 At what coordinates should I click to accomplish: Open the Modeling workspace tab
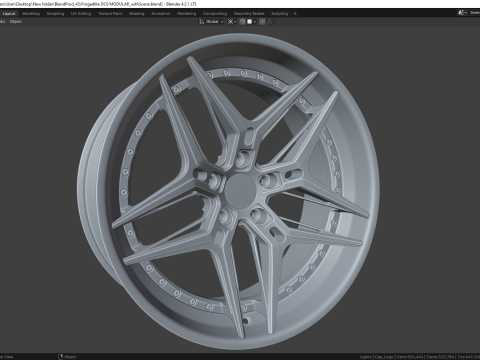(x=31, y=14)
